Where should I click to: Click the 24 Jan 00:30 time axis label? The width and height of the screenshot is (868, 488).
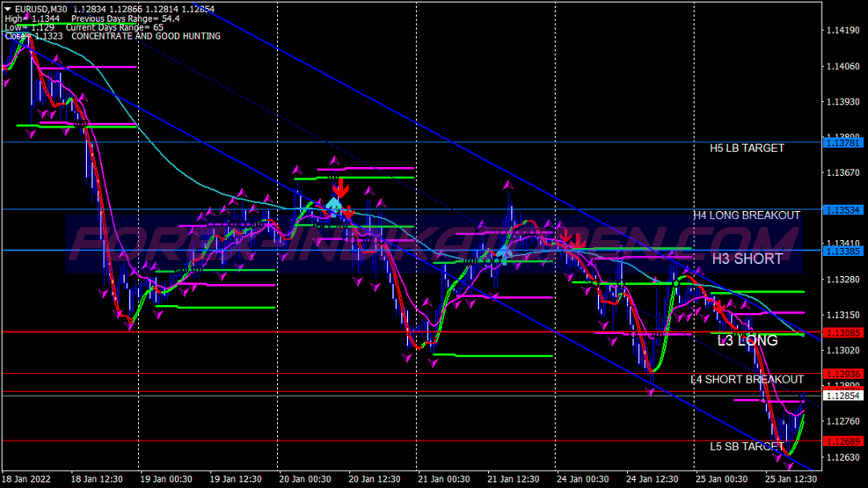[x=583, y=479]
